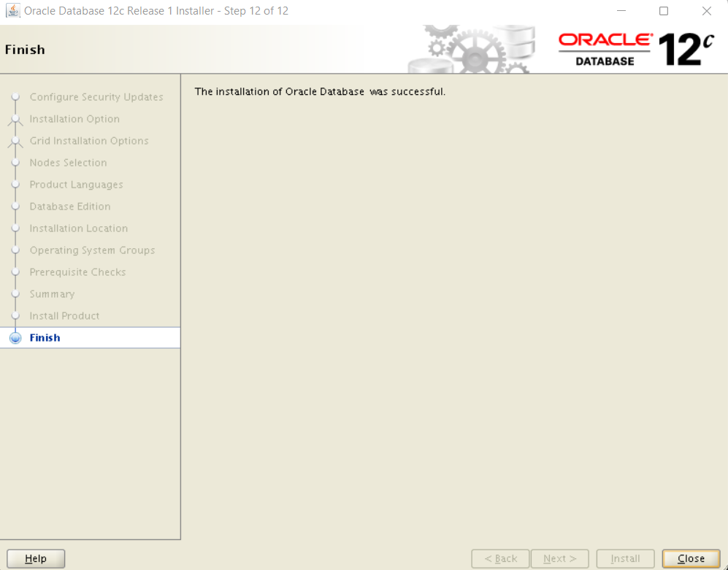This screenshot has width=728, height=570.
Task: Select the Installation Option step
Action: click(74, 119)
